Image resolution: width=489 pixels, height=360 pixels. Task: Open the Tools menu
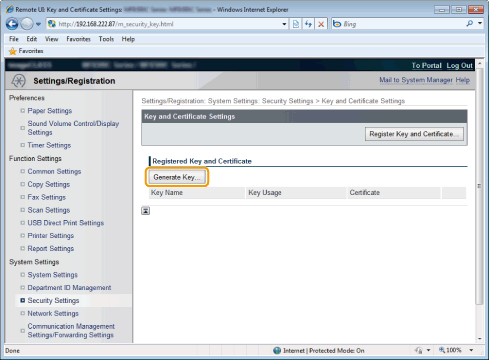coord(106,39)
